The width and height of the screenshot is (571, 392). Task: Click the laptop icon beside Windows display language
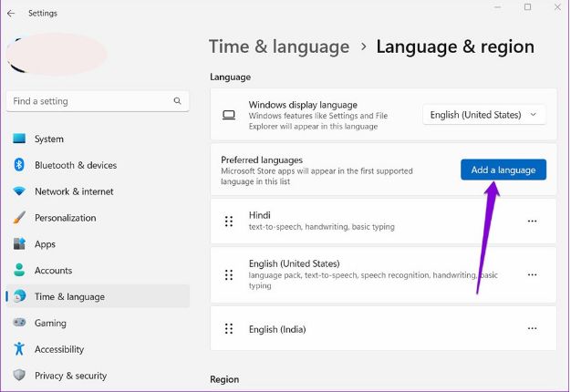pyautogui.click(x=229, y=115)
